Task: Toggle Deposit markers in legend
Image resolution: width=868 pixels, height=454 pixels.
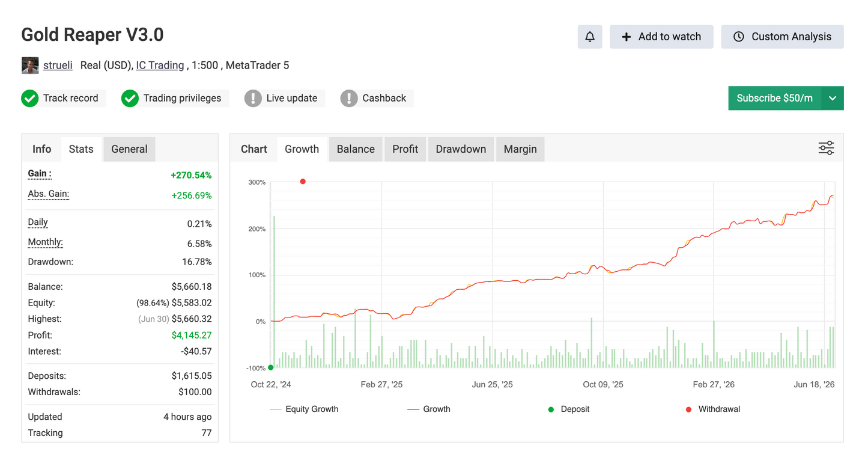Action: click(569, 409)
